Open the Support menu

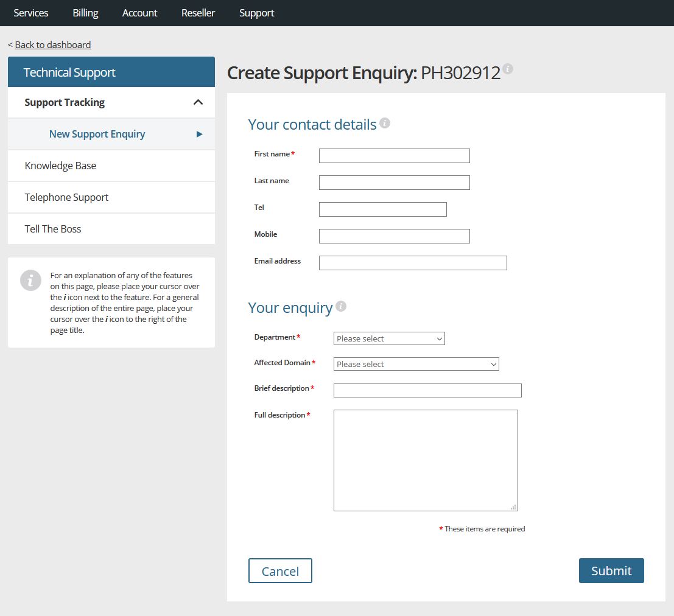coord(256,13)
